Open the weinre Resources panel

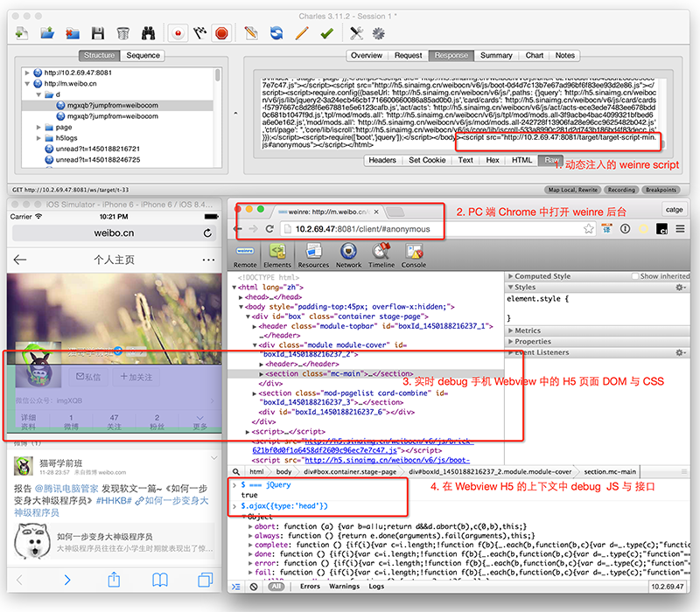[x=313, y=254]
